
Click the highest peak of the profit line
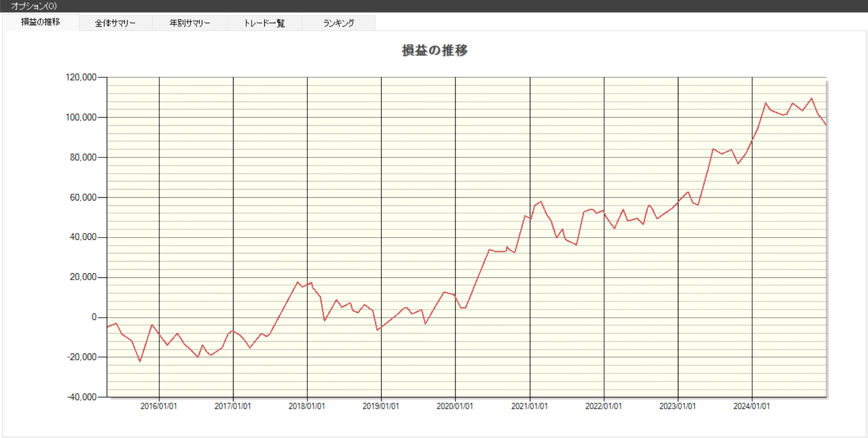click(x=811, y=99)
